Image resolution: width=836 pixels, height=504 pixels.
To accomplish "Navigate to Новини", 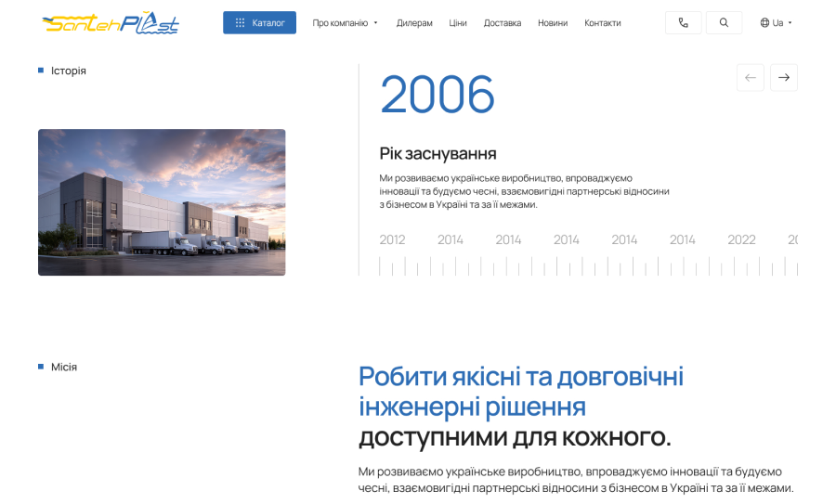I will (x=553, y=23).
